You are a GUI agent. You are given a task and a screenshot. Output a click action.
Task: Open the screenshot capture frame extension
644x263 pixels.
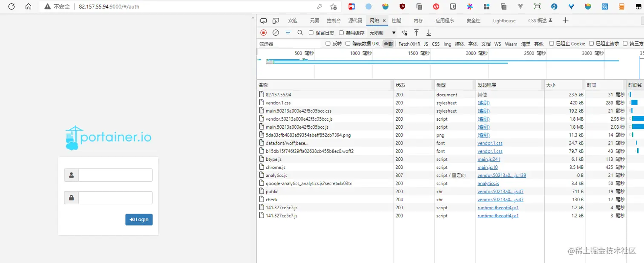point(537,6)
